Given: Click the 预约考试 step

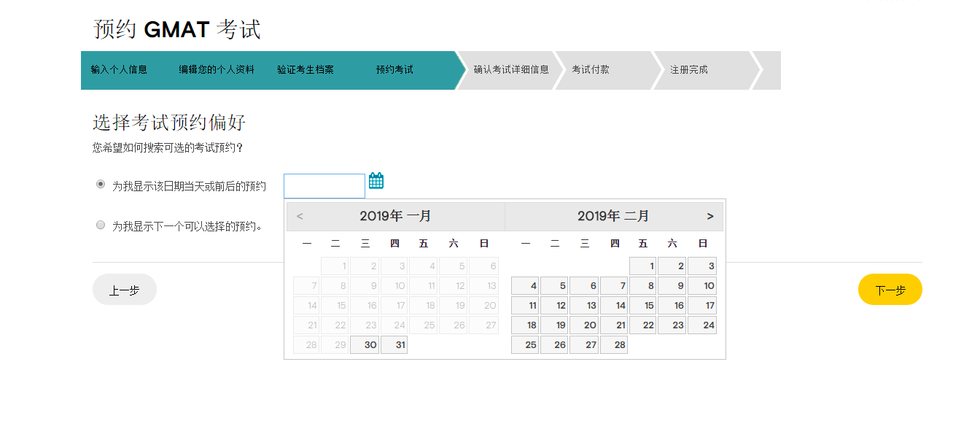Looking at the screenshot, I should click(394, 69).
